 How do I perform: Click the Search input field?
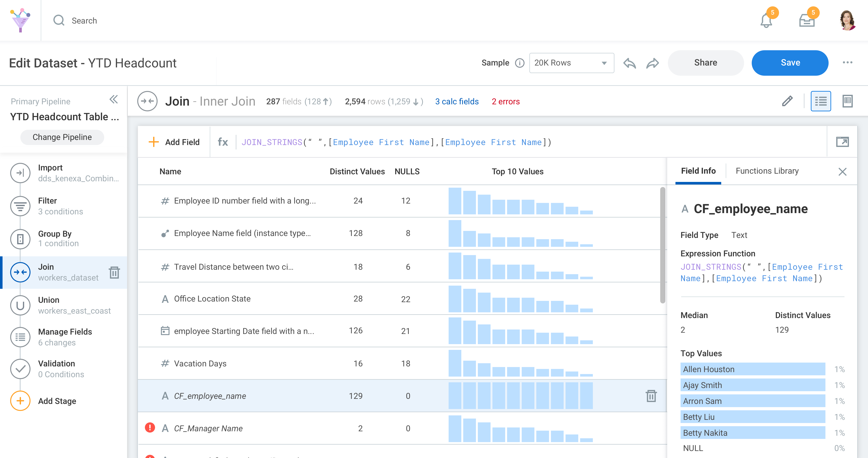(84, 21)
